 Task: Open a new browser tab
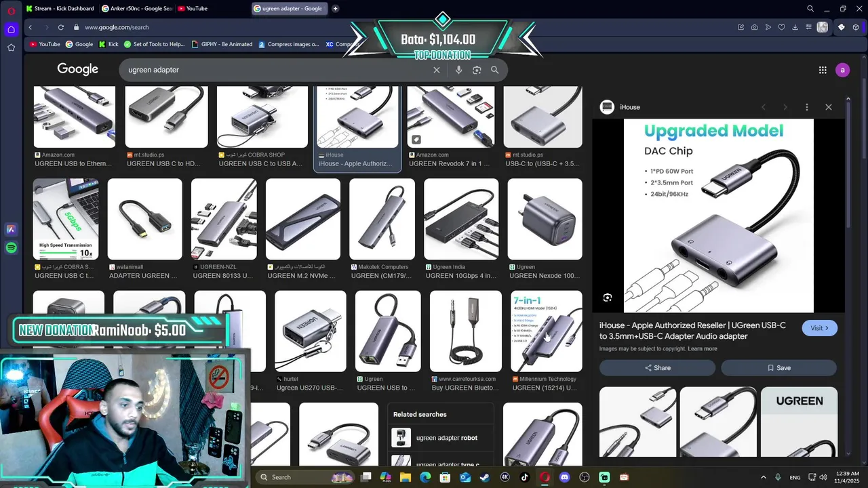pos(335,9)
